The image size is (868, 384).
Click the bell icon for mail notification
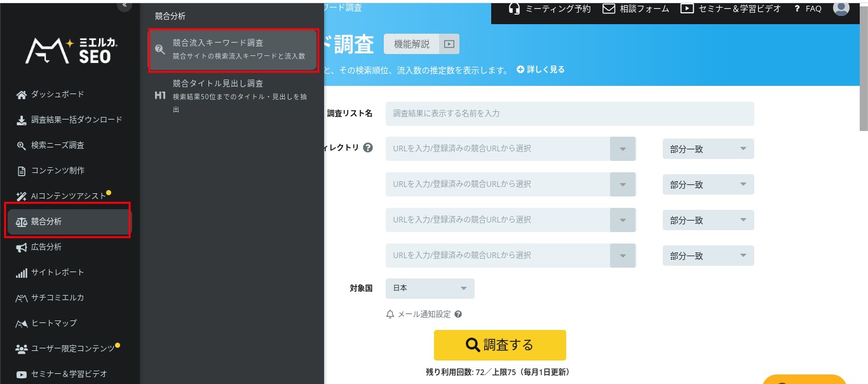[390, 314]
